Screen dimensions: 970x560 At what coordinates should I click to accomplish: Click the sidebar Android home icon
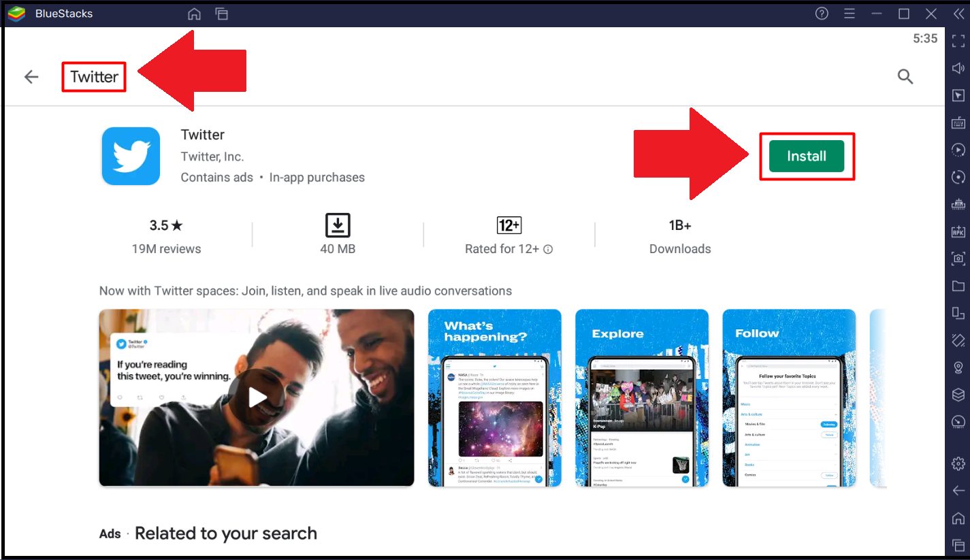[958, 518]
